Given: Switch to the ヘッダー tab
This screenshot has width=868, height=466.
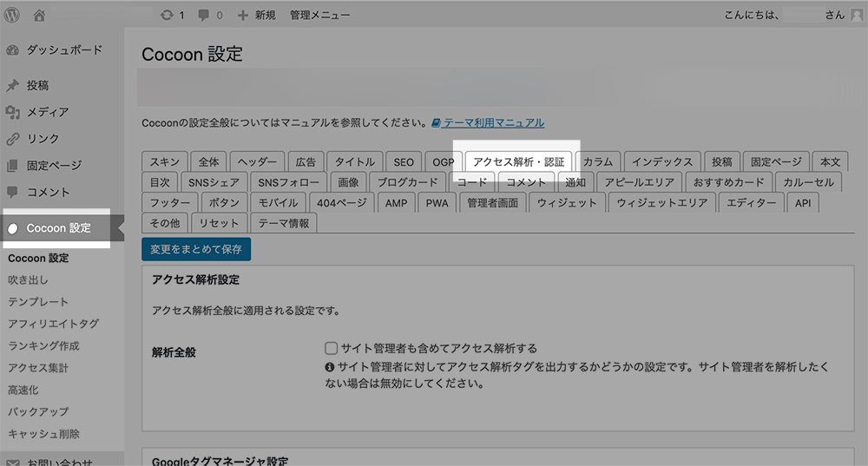Looking at the screenshot, I should click(x=257, y=161).
